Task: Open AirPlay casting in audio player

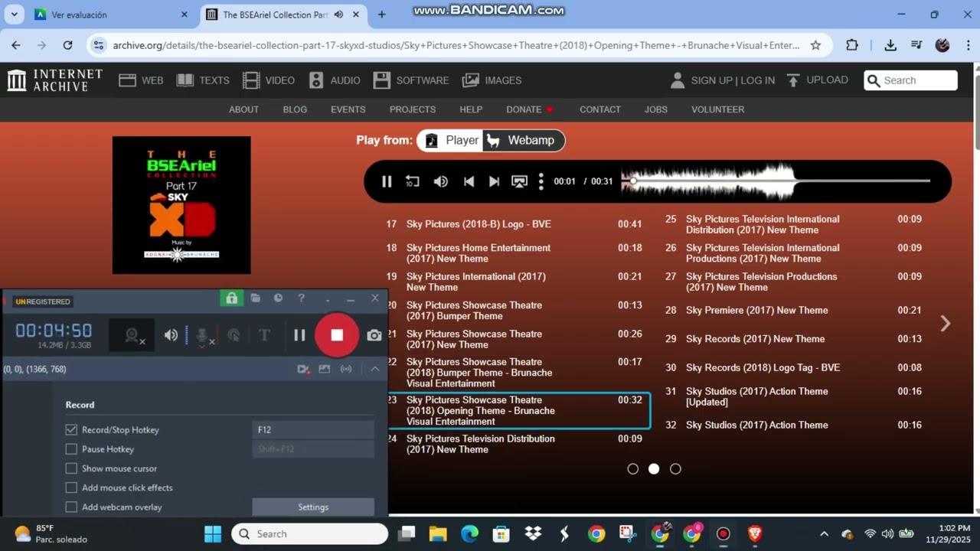Action: coord(519,181)
